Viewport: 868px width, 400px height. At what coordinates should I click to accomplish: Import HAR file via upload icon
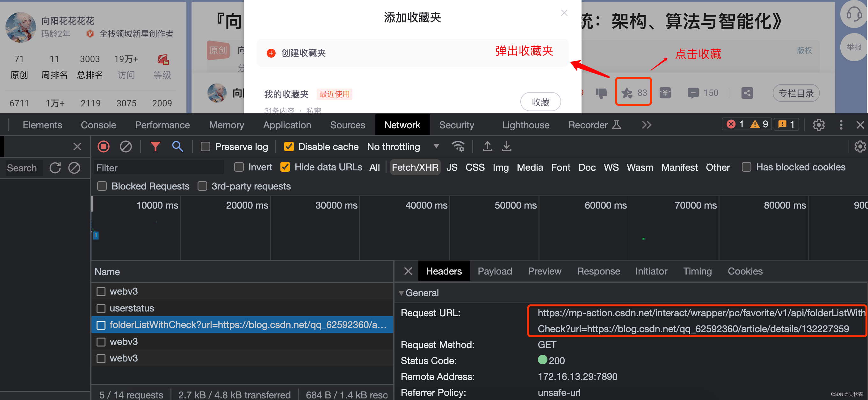487,146
